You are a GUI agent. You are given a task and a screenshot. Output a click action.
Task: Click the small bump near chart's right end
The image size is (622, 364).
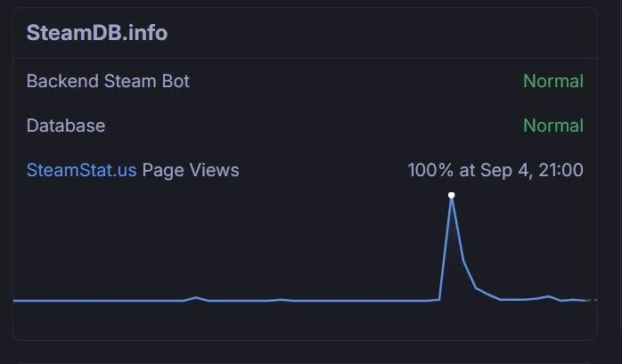[x=549, y=296]
